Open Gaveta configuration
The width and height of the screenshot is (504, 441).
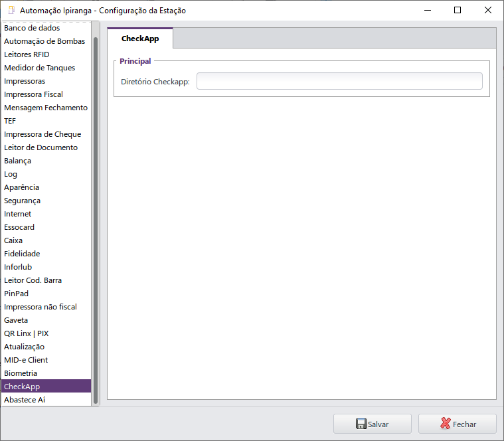(x=46, y=320)
